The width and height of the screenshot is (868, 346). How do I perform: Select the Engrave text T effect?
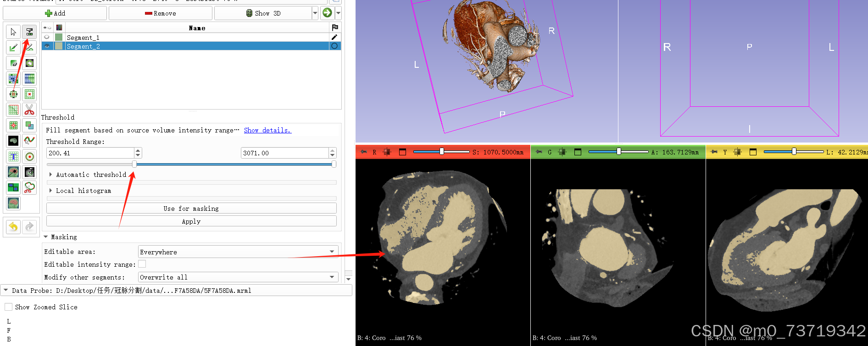(13, 156)
